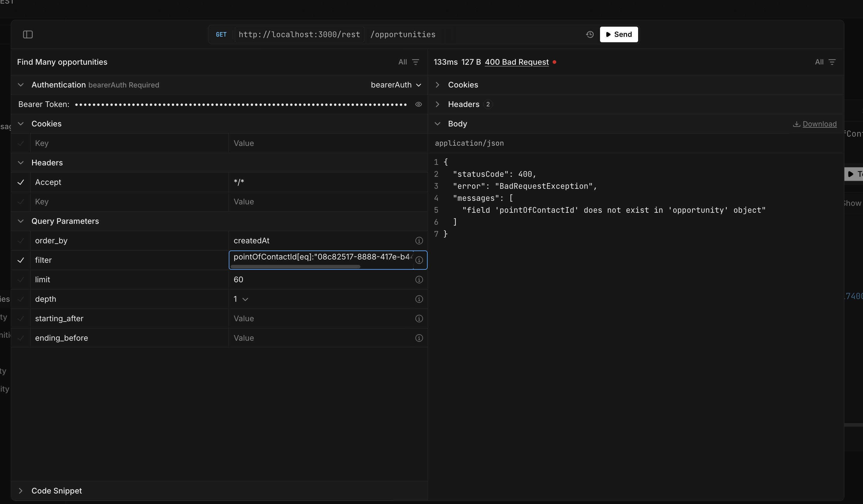Edit the /opportunities path field
The width and height of the screenshot is (863, 504).
coord(403,34)
